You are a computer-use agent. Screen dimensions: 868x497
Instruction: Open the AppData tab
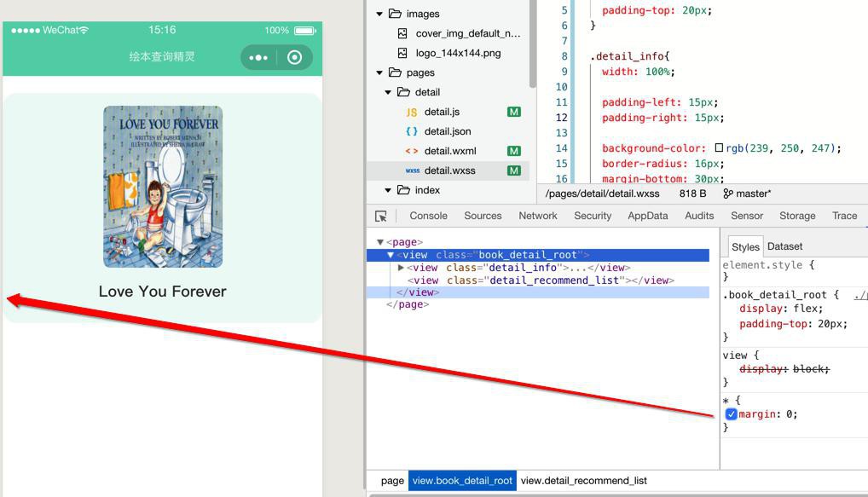(648, 216)
